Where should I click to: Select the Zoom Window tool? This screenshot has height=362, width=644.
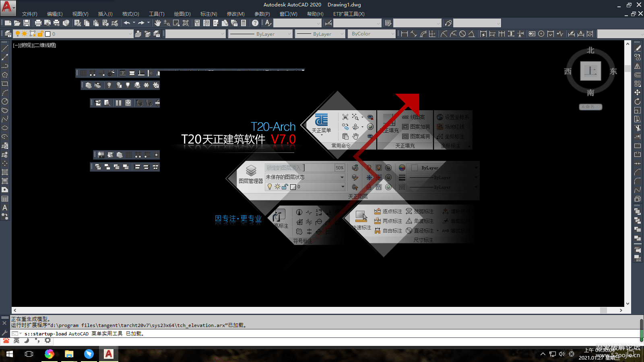176,23
